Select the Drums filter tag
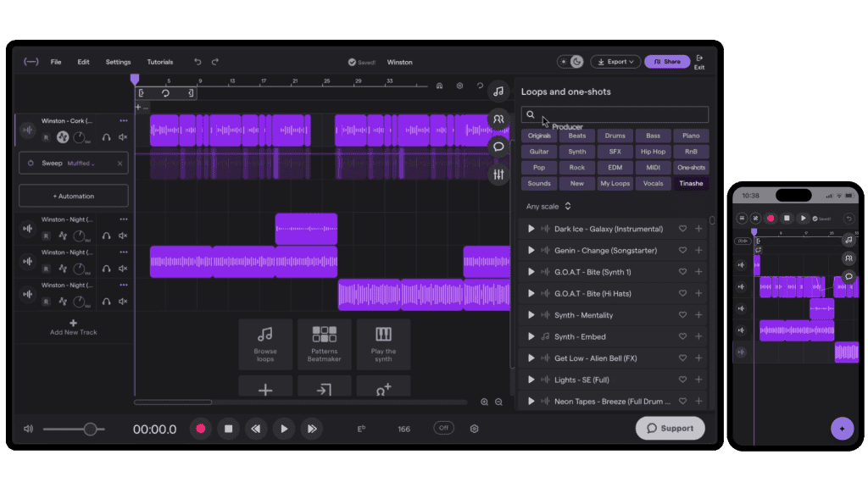868x488 pixels. coord(615,136)
